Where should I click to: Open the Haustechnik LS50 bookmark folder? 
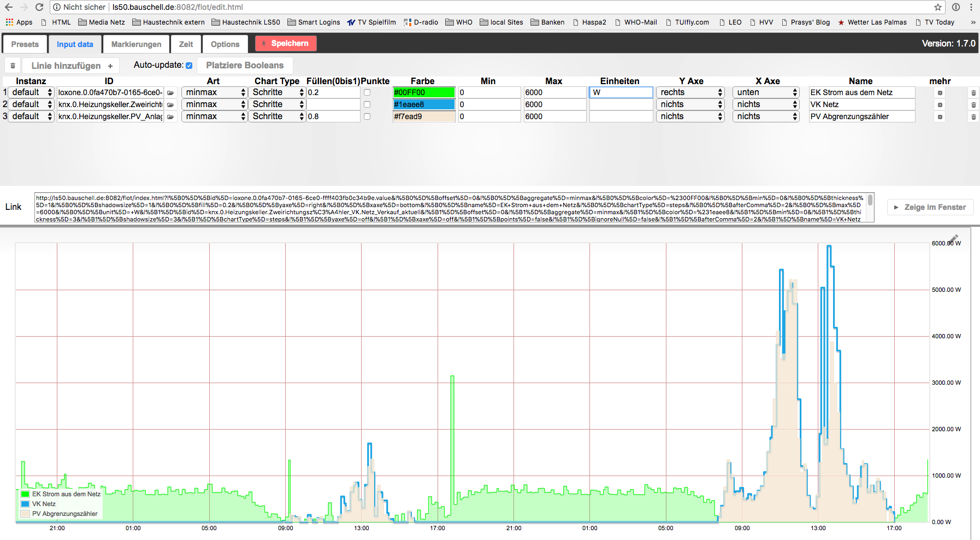click(246, 22)
